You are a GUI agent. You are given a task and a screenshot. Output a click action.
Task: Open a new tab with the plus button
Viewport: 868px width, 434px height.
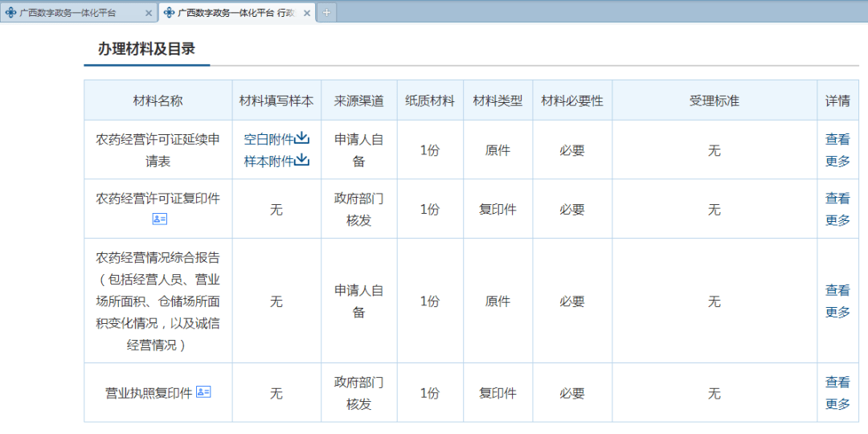(x=327, y=13)
